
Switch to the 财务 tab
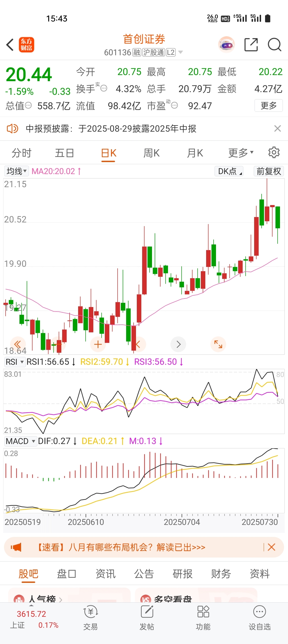pos(221,574)
